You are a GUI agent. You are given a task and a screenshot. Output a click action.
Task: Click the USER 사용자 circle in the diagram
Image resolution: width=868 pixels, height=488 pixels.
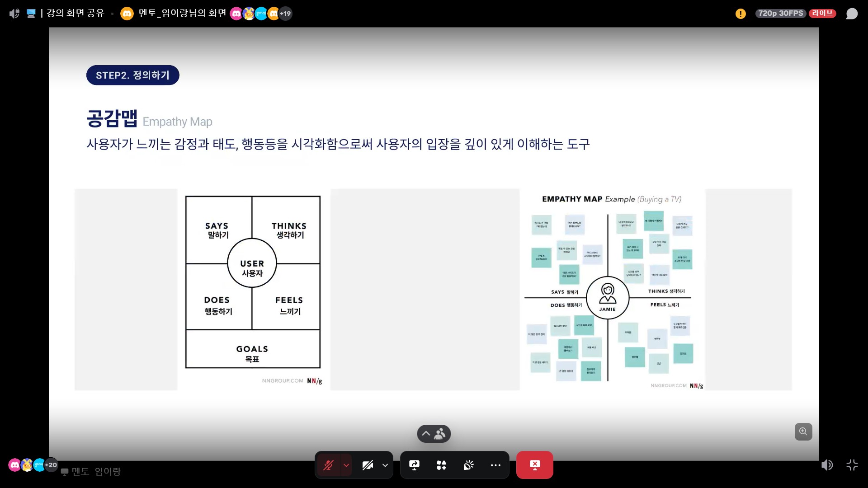pyautogui.click(x=252, y=263)
